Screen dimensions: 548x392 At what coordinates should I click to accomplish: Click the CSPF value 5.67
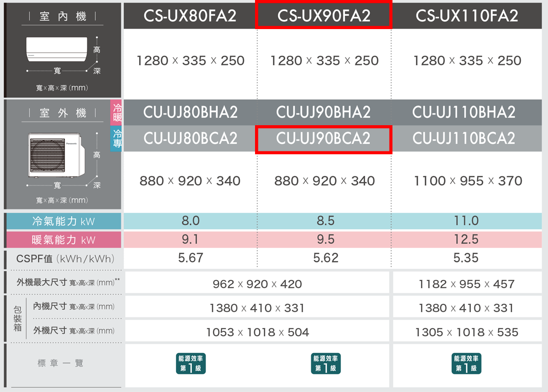tap(191, 258)
